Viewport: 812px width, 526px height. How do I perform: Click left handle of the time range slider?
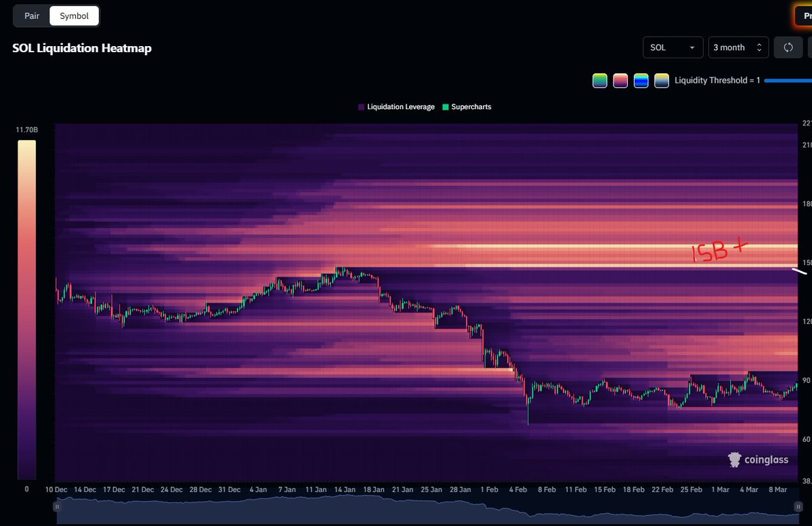click(x=57, y=506)
